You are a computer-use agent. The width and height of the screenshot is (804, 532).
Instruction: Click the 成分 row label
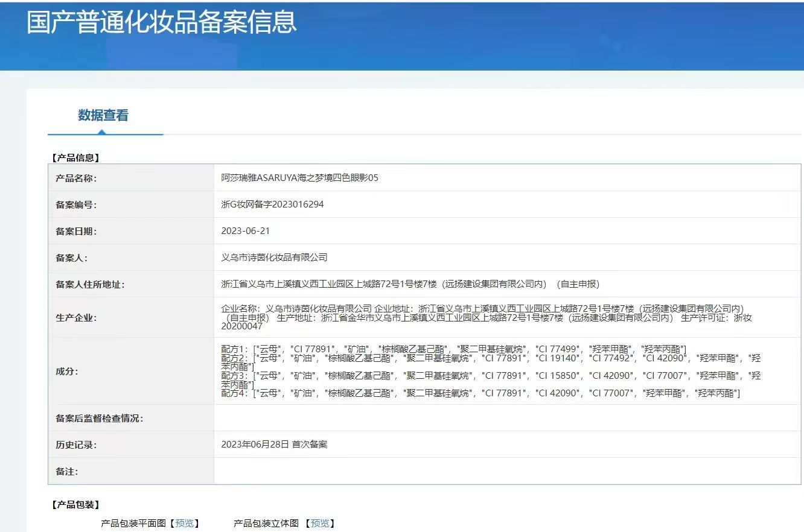(68, 372)
